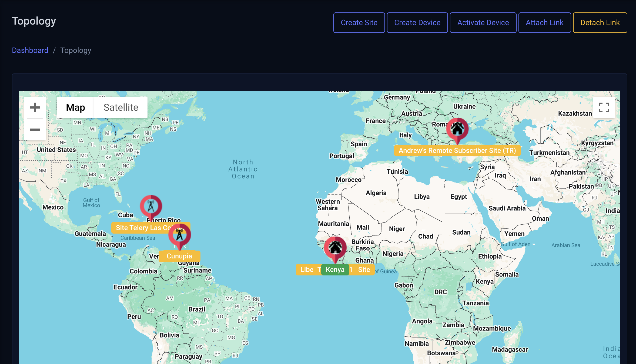Screen dimensions: 636x364
Task: Switch map to Satellite view
Action: pyautogui.click(x=121, y=107)
